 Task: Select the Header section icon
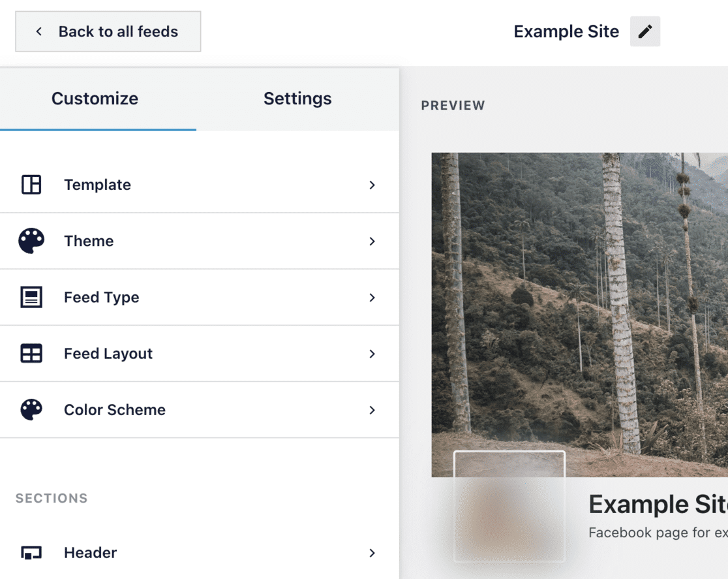point(31,552)
